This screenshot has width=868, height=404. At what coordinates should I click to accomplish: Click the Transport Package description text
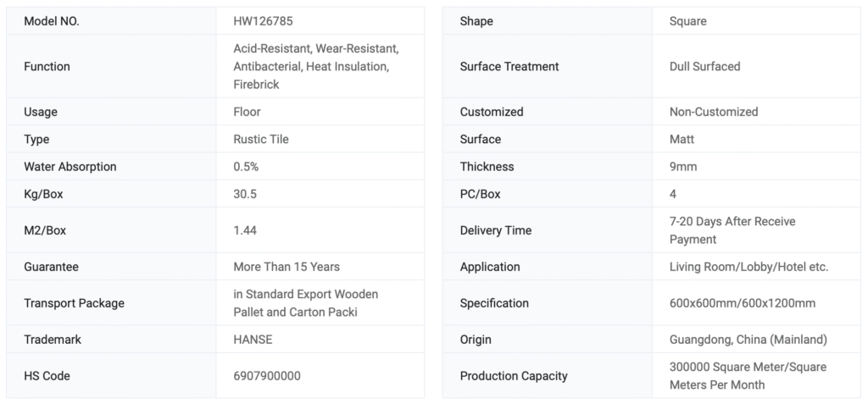pyautogui.click(x=305, y=302)
